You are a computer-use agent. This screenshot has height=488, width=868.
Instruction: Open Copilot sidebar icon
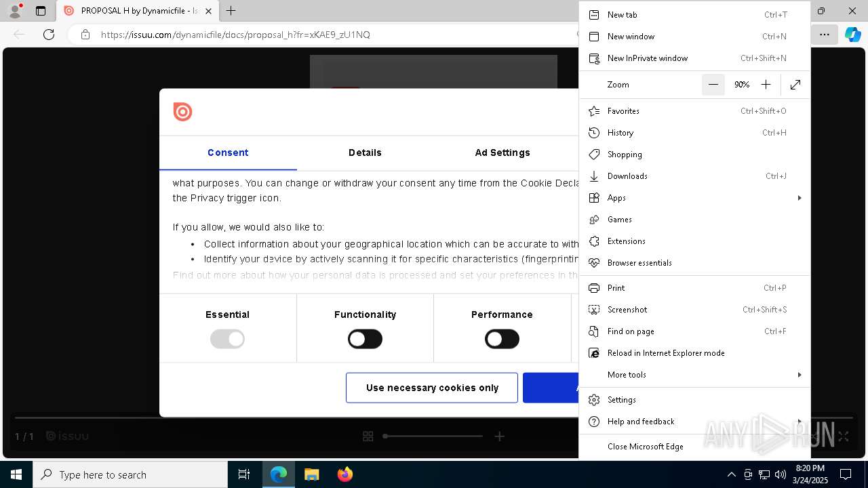(852, 35)
